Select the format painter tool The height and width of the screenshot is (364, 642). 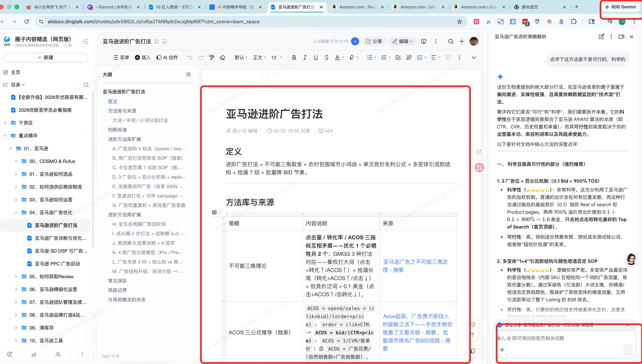pos(212,57)
